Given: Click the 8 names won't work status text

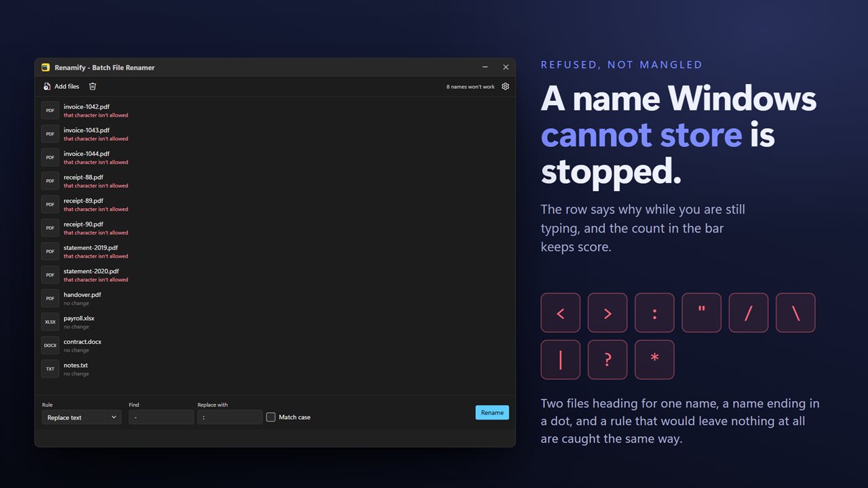Looking at the screenshot, I should [471, 87].
